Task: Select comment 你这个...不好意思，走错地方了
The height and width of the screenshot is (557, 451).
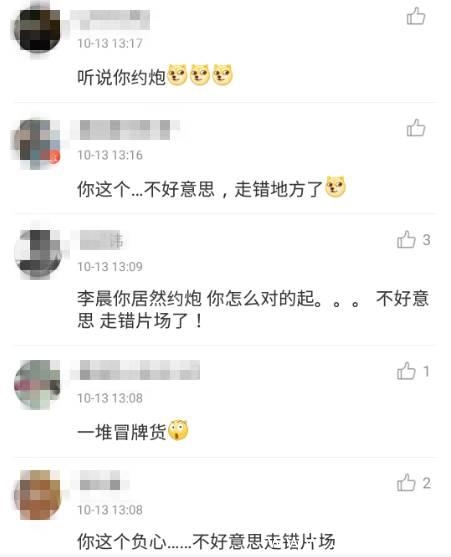Action: pos(211,188)
